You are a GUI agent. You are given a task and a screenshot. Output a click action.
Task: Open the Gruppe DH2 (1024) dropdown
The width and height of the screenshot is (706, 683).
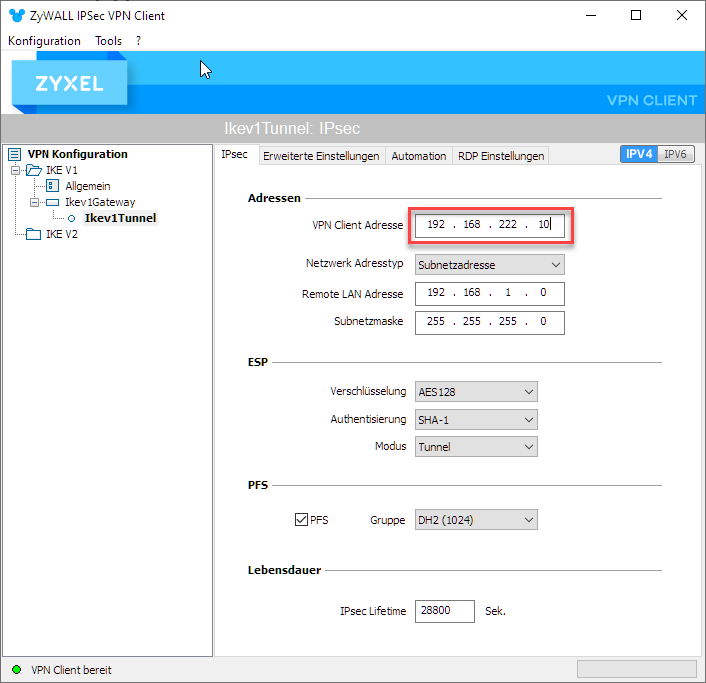[x=476, y=520]
